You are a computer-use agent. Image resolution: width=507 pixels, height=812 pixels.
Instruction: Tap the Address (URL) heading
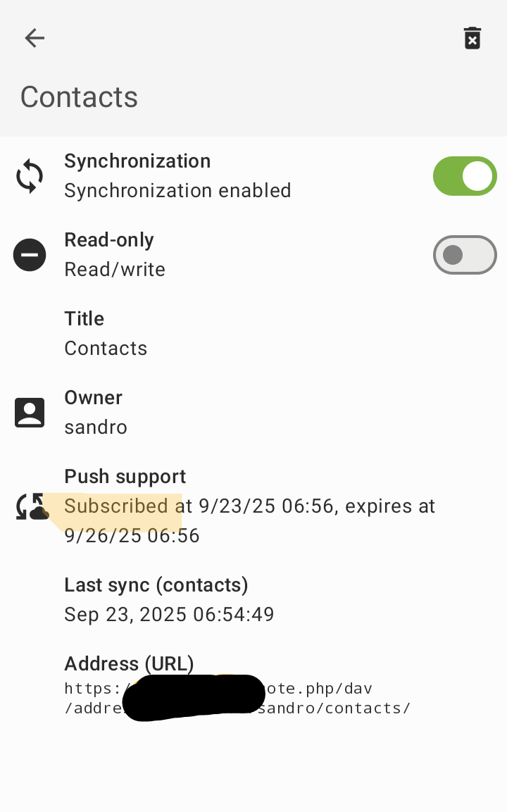point(129,664)
